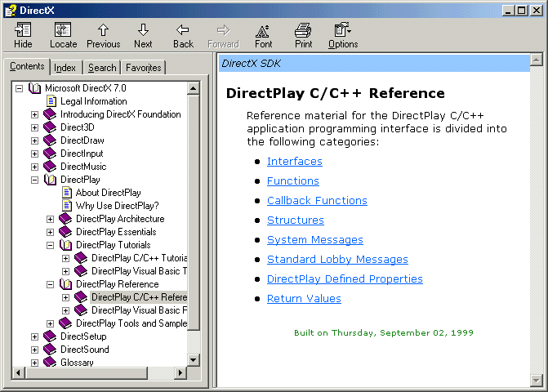Click the tree horizontal scrollbar right arrow

(x=182, y=373)
